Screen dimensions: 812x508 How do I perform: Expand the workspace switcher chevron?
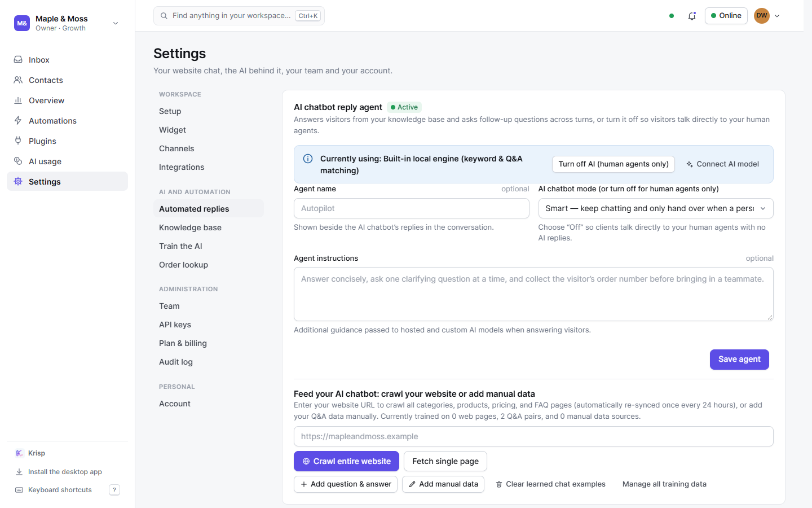(116, 23)
